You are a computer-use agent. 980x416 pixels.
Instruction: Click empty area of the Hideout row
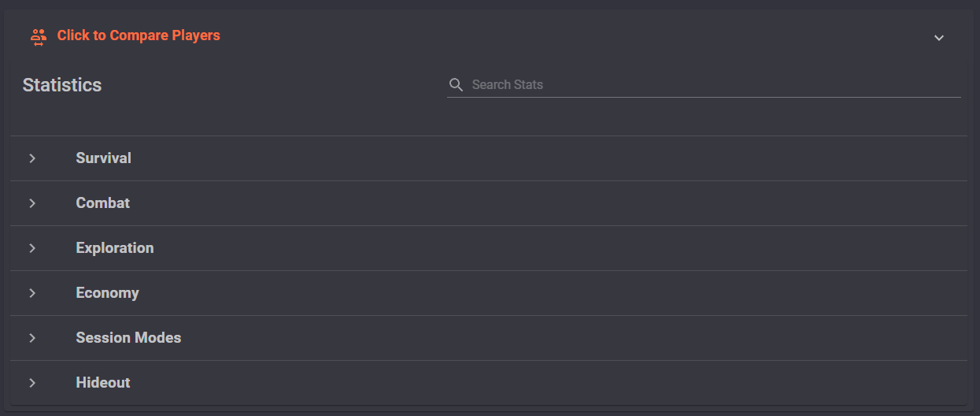(551, 383)
